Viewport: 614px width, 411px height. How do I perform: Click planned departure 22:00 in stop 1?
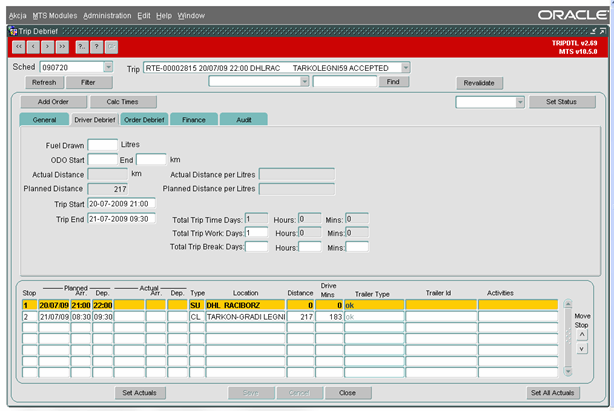pos(103,305)
